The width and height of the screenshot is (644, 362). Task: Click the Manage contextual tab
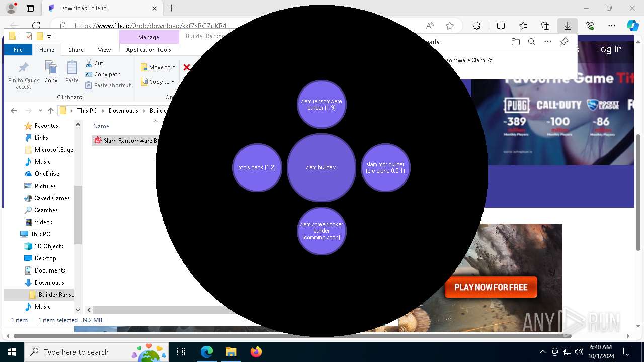pyautogui.click(x=149, y=37)
